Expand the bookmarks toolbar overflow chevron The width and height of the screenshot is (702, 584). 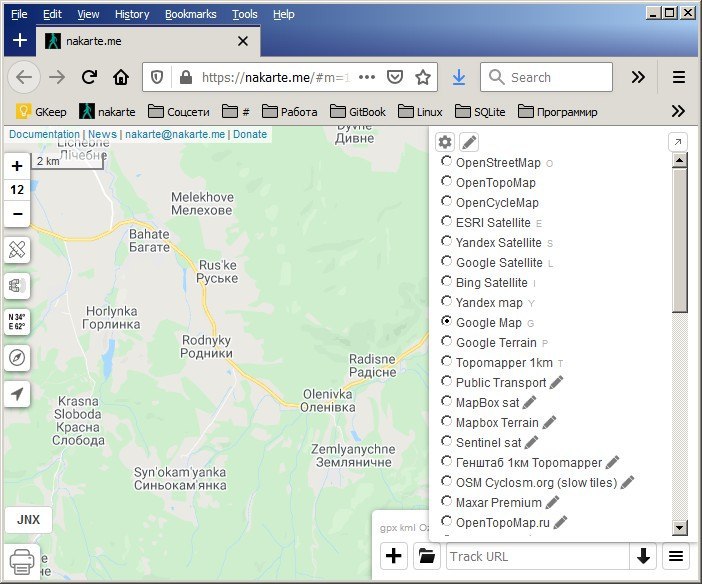point(678,111)
